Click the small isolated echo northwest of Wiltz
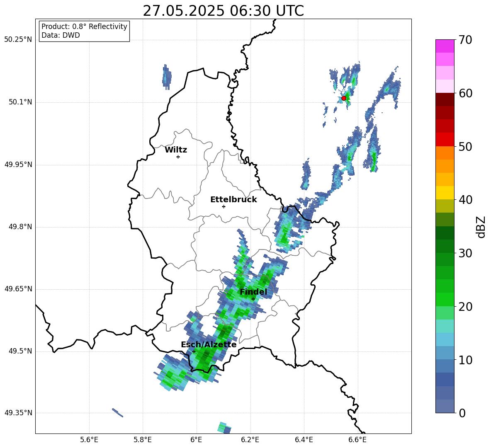The image size is (491, 448). click(167, 77)
